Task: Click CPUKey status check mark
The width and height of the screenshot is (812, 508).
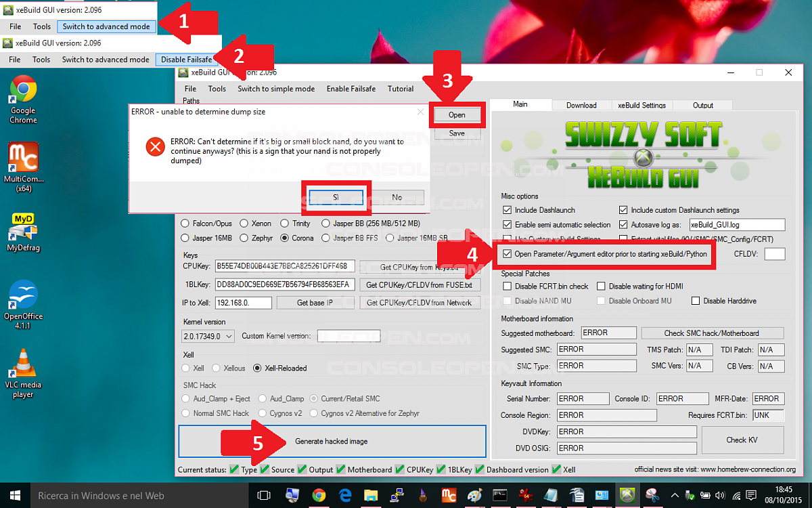Action: click(x=400, y=469)
